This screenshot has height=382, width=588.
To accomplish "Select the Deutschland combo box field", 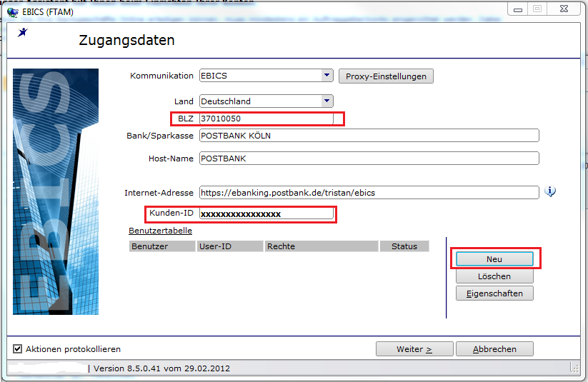I will [x=266, y=101].
